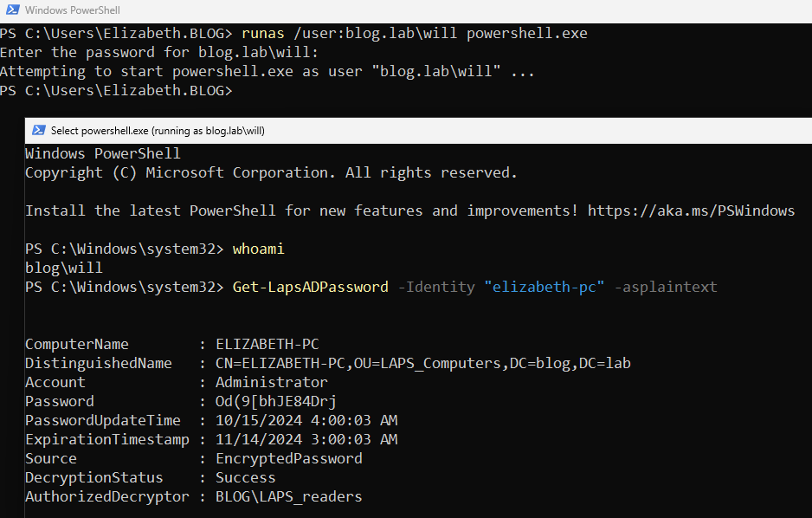Viewport: 812px width, 518px height.
Task: Focus the window titled running as blog.lab\will
Action: coord(158,131)
